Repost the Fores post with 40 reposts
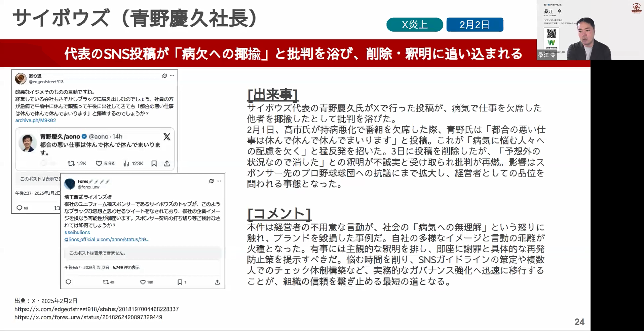This screenshot has width=644, height=331. [106, 282]
